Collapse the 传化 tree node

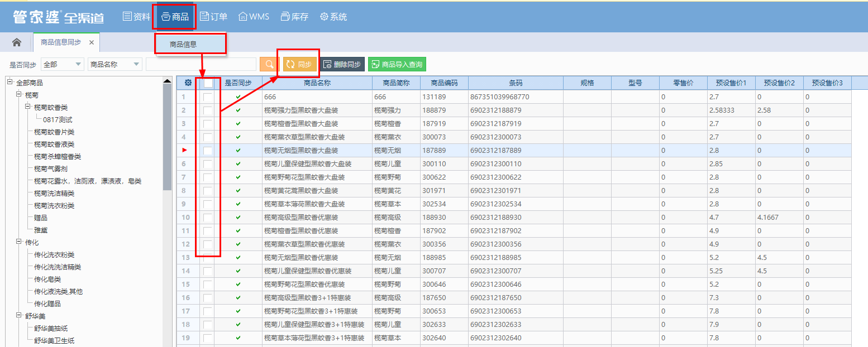click(x=19, y=242)
